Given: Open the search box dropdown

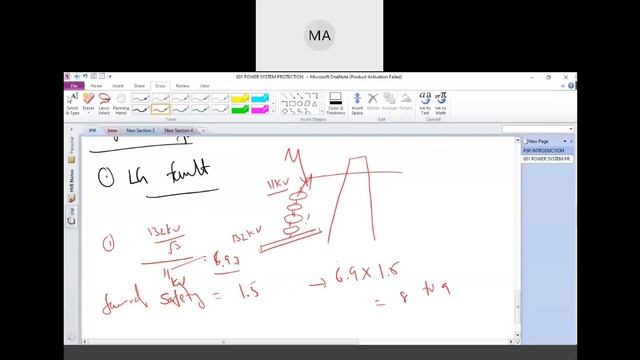Looking at the screenshot, I should pos(570,129).
